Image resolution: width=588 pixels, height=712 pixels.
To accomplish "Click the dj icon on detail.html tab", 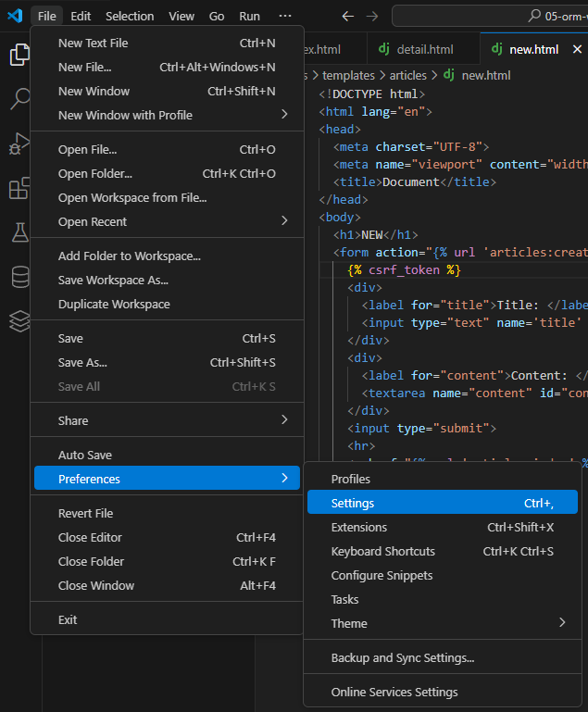I will click(384, 48).
